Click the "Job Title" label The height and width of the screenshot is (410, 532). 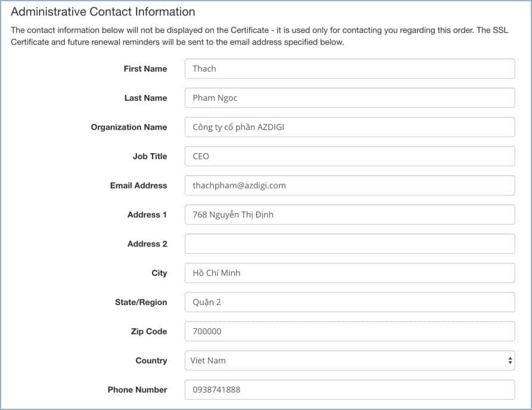click(x=150, y=156)
